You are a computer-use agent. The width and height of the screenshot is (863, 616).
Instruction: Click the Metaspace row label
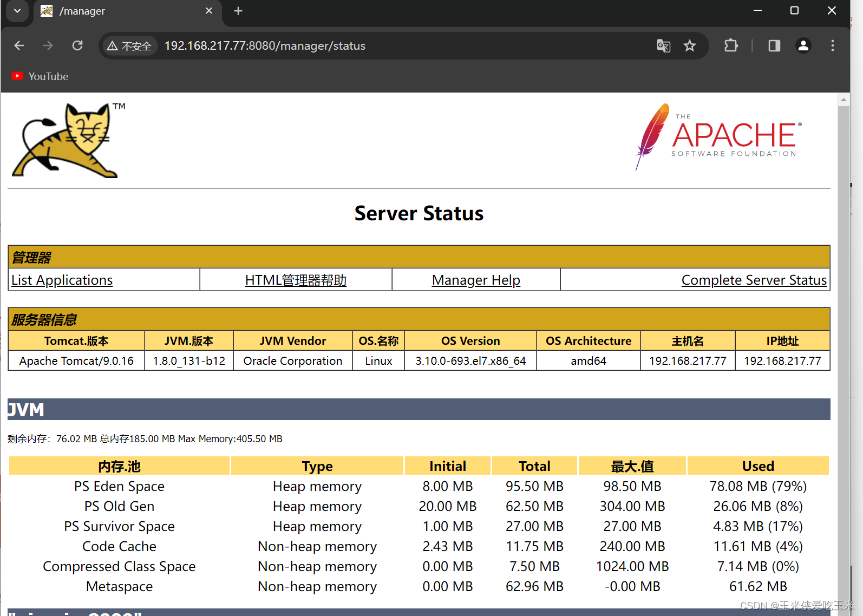(x=119, y=587)
